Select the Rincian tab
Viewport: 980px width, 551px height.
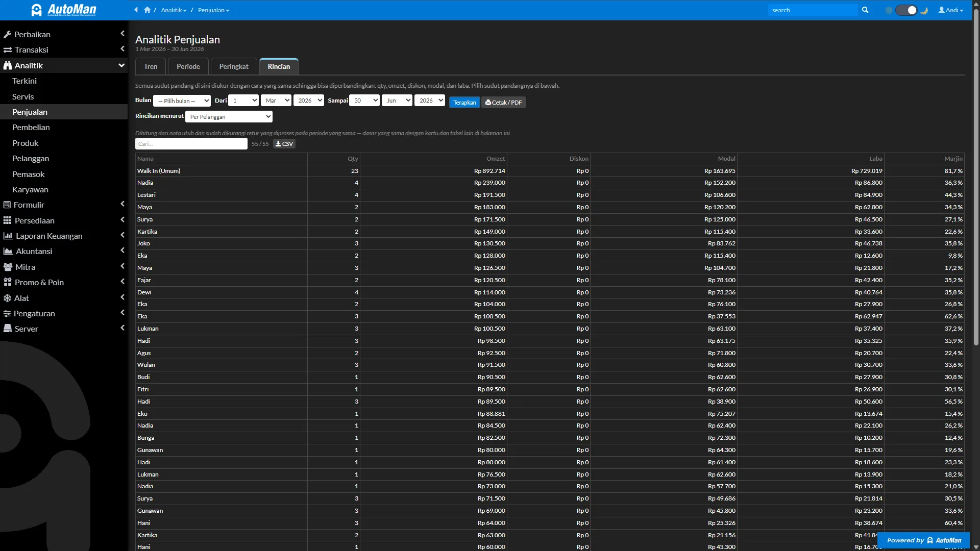(279, 66)
